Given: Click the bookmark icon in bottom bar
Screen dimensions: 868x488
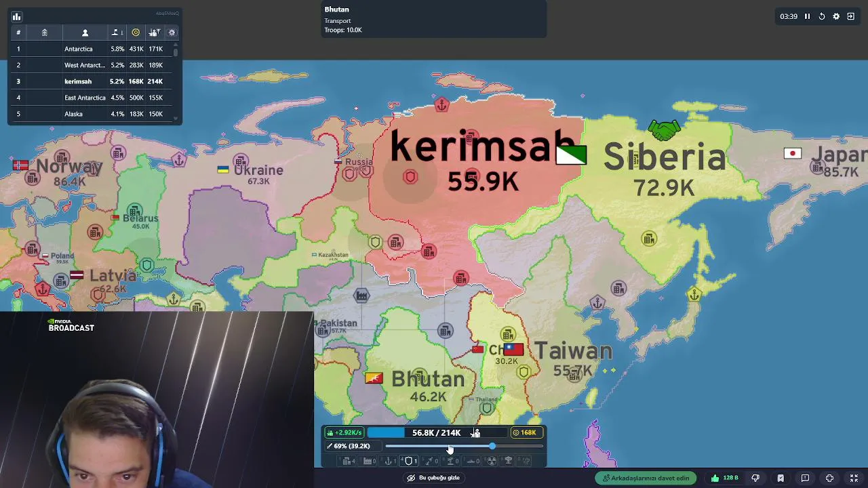Looking at the screenshot, I should click(x=781, y=478).
